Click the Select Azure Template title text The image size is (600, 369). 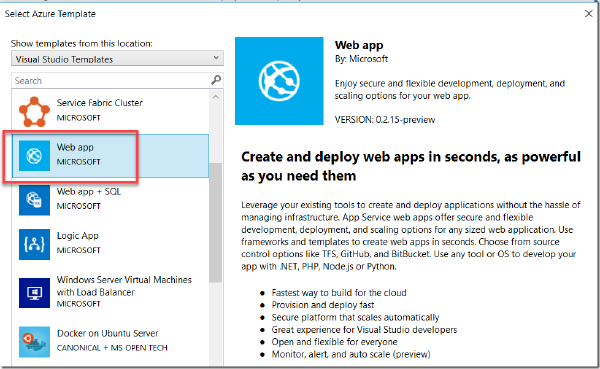coord(50,14)
